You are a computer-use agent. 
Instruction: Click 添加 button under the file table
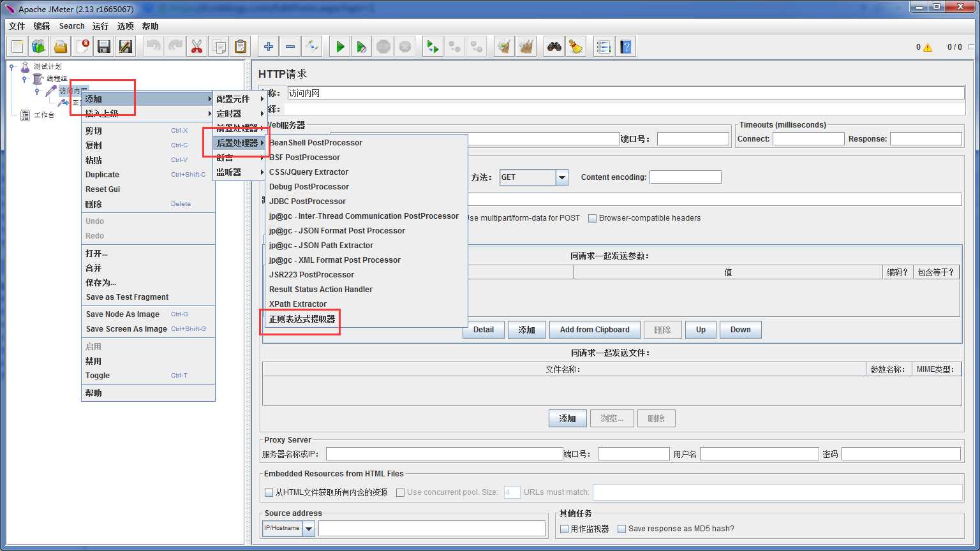point(567,419)
